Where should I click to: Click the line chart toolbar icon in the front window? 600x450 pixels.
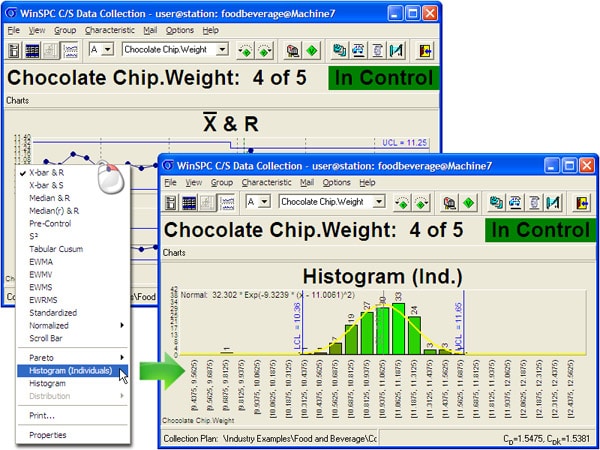[228, 202]
